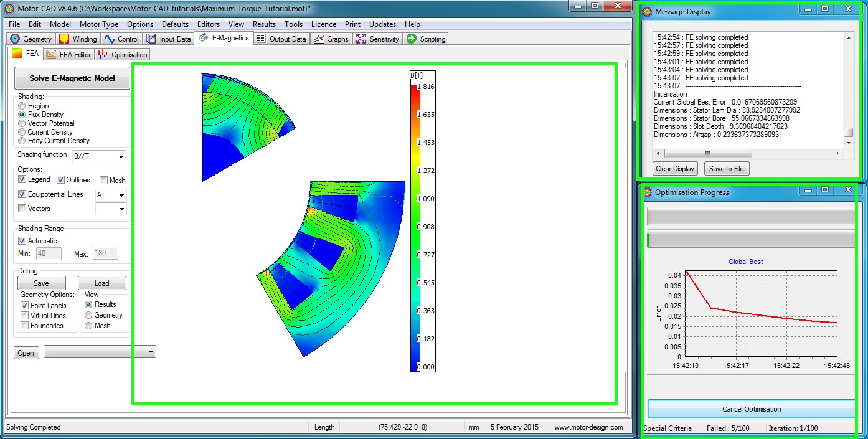Open the Sensitivity tab icon

361,39
